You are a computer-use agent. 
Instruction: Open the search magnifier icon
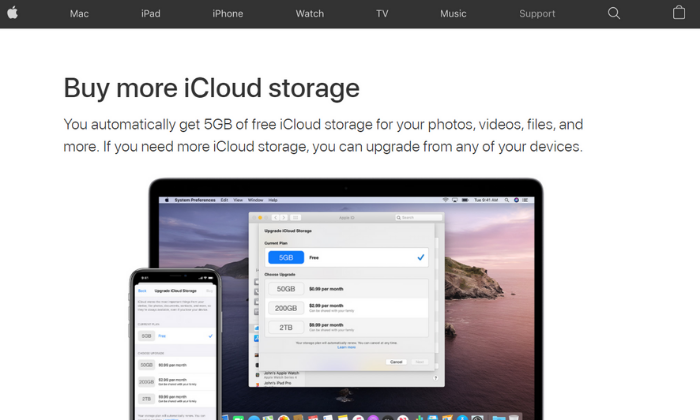coord(614,13)
